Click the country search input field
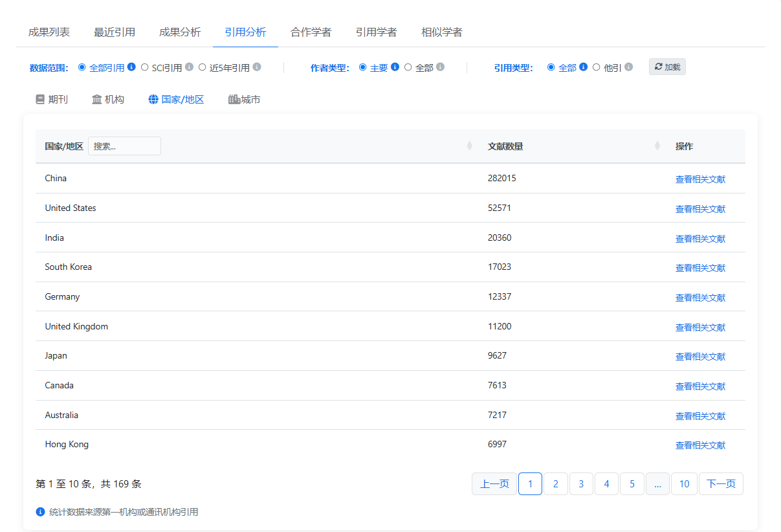 124,146
